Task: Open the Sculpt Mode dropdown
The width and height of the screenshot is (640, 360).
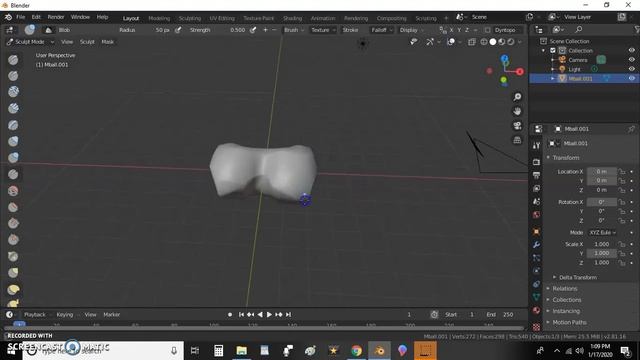Action: [x=30, y=42]
